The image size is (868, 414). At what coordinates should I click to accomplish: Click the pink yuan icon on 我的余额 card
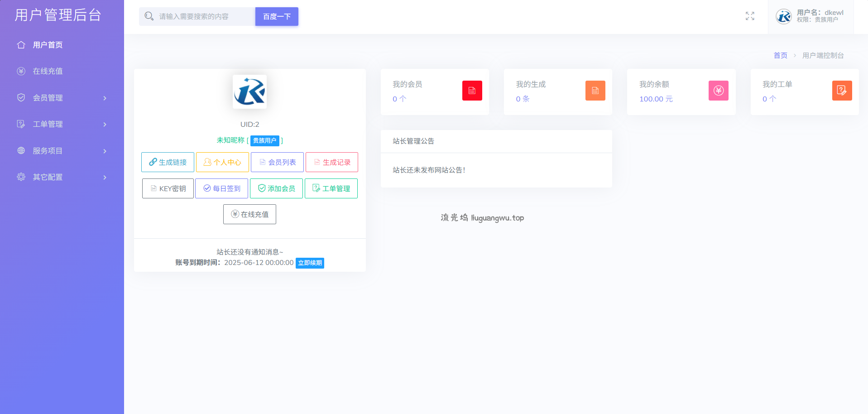pos(718,91)
